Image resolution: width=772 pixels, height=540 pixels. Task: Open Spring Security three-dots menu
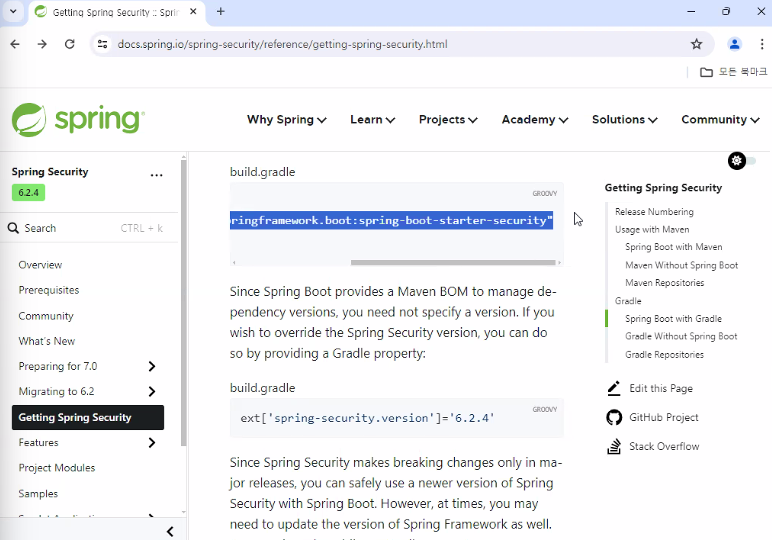(x=157, y=175)
